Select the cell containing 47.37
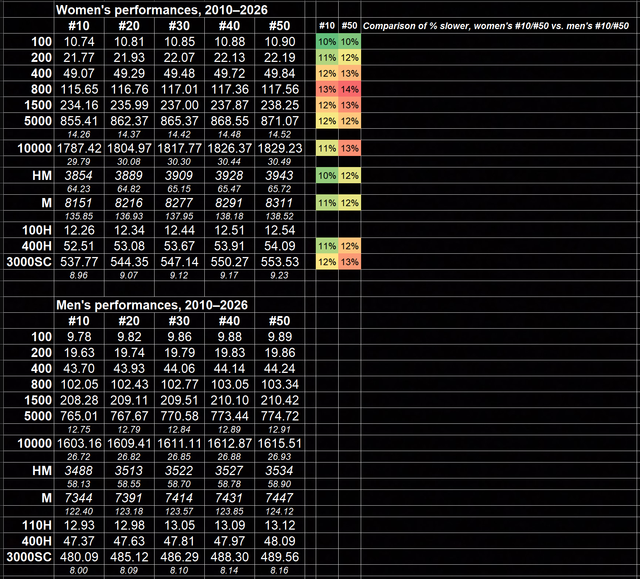 pos(79,541)
